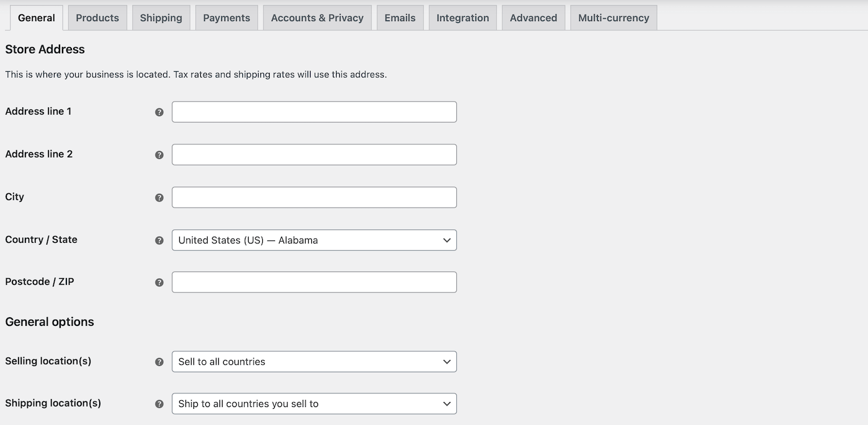868x425 pixels.
Task: Open the Address line 2 help tooltip
Action: coord(159,154)
